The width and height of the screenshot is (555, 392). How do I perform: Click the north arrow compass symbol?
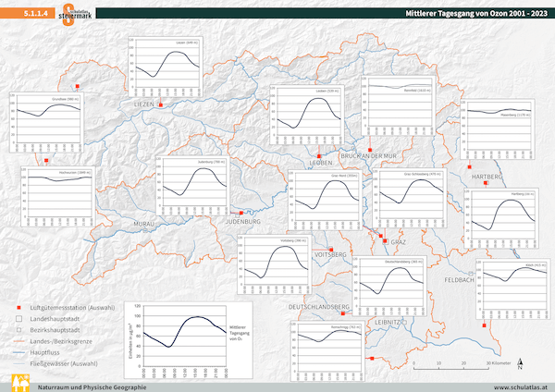520,364
